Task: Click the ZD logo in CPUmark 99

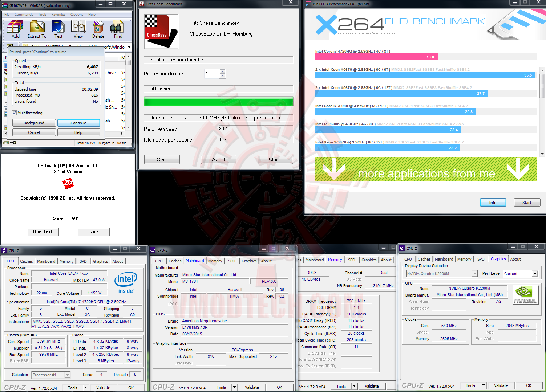Action: coord(68,184)
